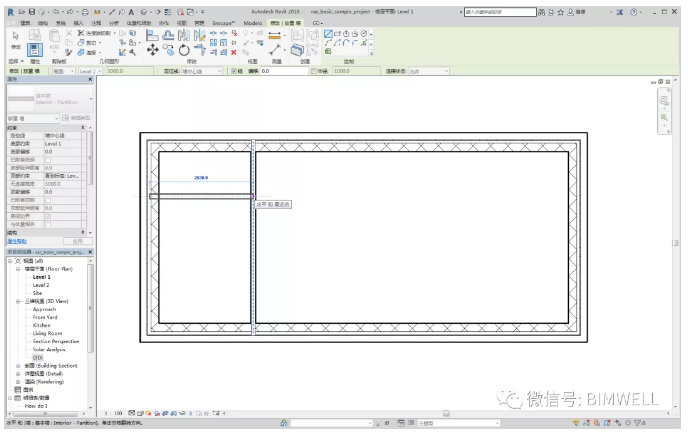Click the properties help link
Screen dimensions: 688x436
[18, 241]
